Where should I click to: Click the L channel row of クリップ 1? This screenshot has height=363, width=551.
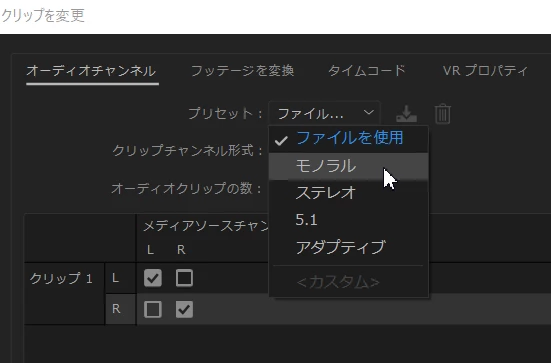[x=328, y=278]
